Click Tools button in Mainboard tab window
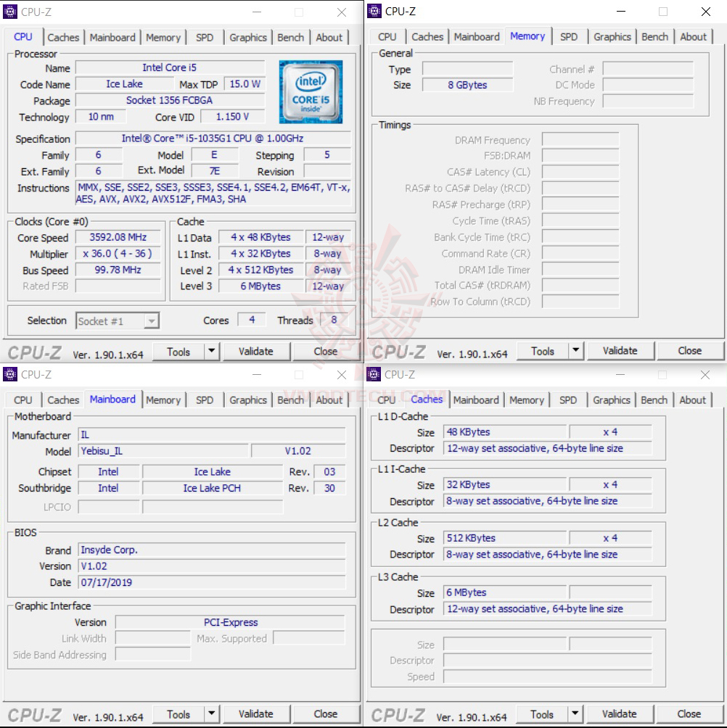The image size is (727, 728). point(178,713)
